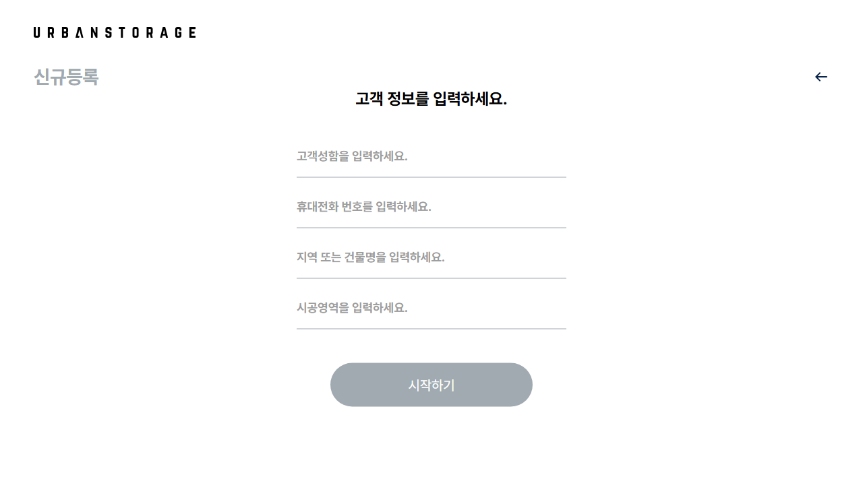Activate the 시공영역 input field

(x=431, y=308)
